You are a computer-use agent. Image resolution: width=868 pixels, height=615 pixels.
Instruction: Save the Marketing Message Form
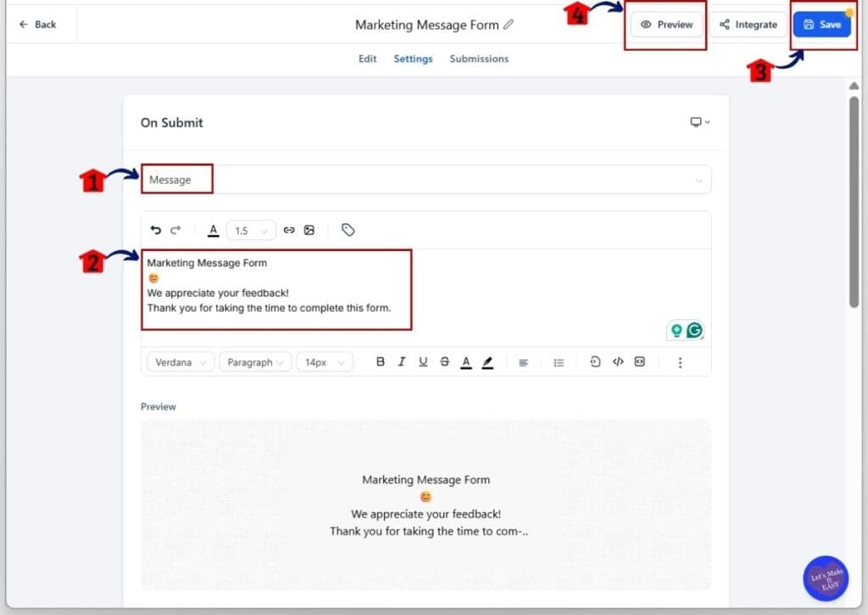pyautogui.click(x=821, y=25)
